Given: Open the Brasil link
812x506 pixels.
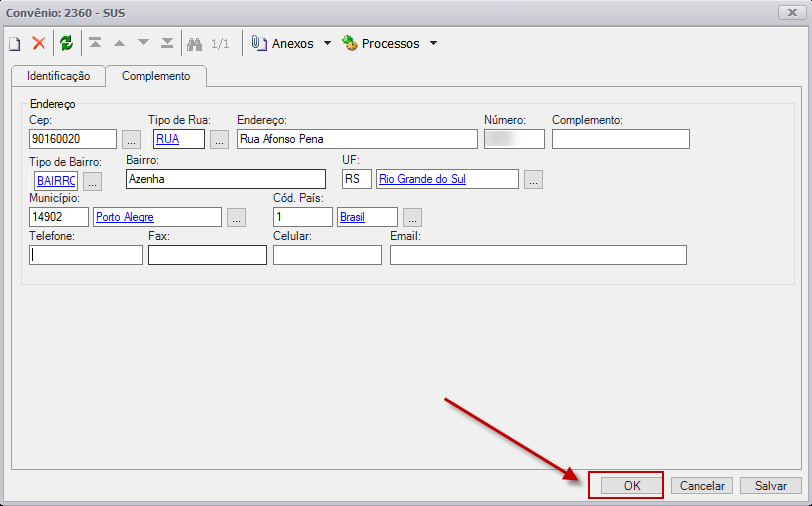Looking at the screenshot, I should tap(353, 217).
